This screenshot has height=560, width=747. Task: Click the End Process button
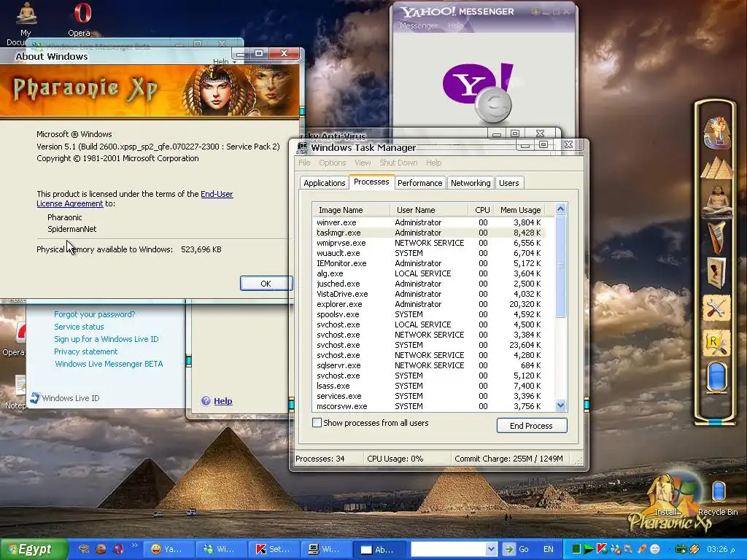click(532, 425)
